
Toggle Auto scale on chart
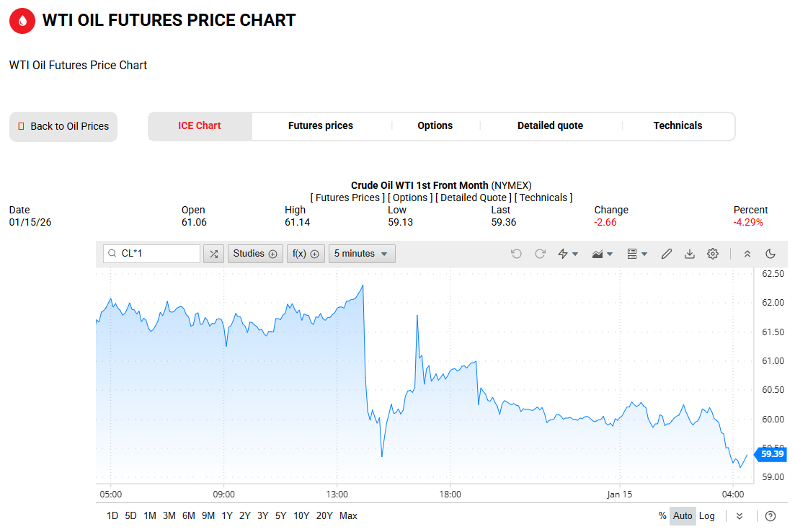[x=683, y=515]
